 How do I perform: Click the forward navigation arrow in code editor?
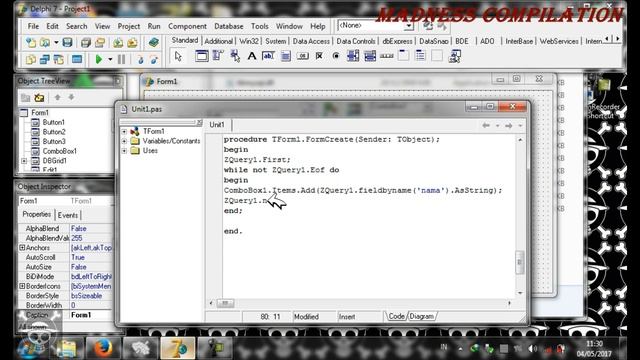click(x=509, y=126)
